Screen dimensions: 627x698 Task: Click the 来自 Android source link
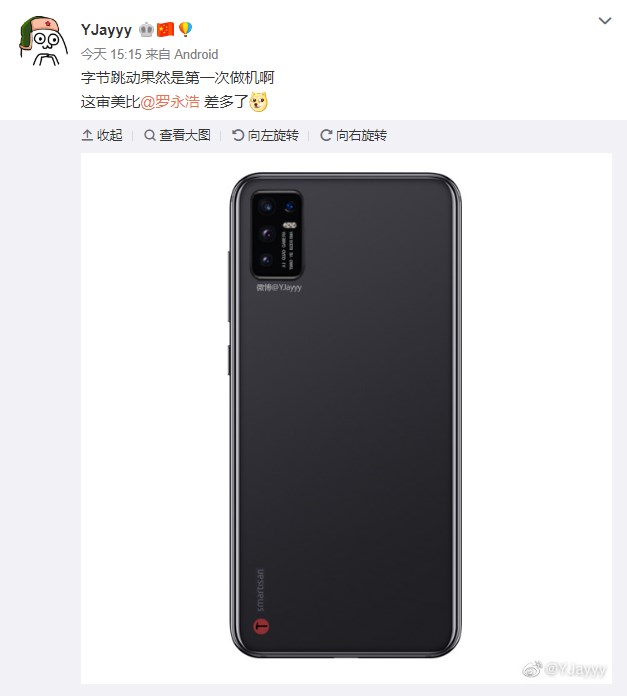coord(182,54)
